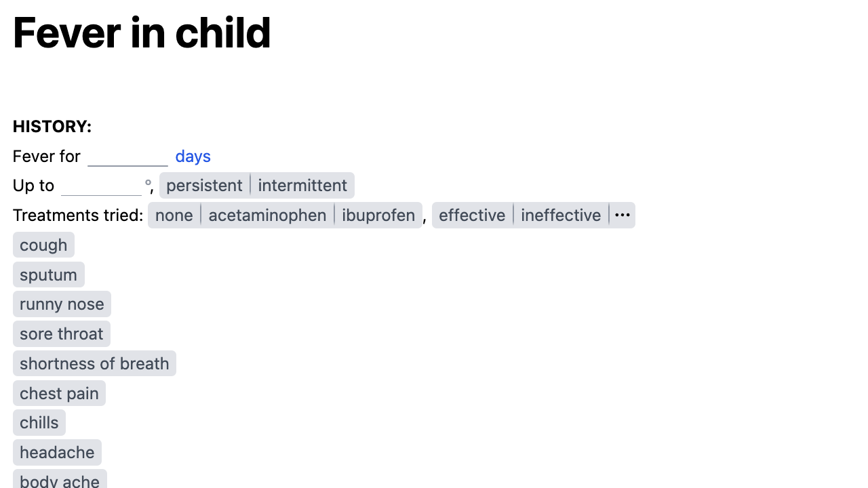Image resolution: width=868 pixels, height=488 pixels.
Task: Toggle the "cough" symptom chip
Action: pyautogui.click(x=43, y=245)
